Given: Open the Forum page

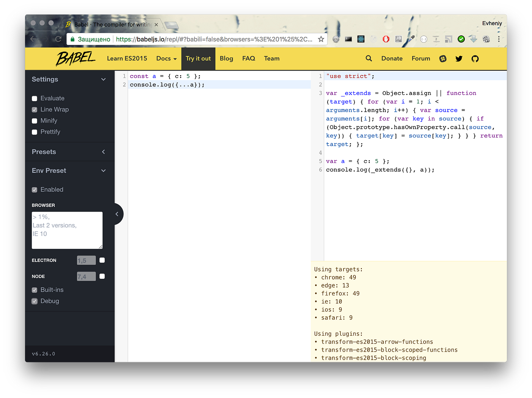Looking at the screenshot, I should 421,58.
